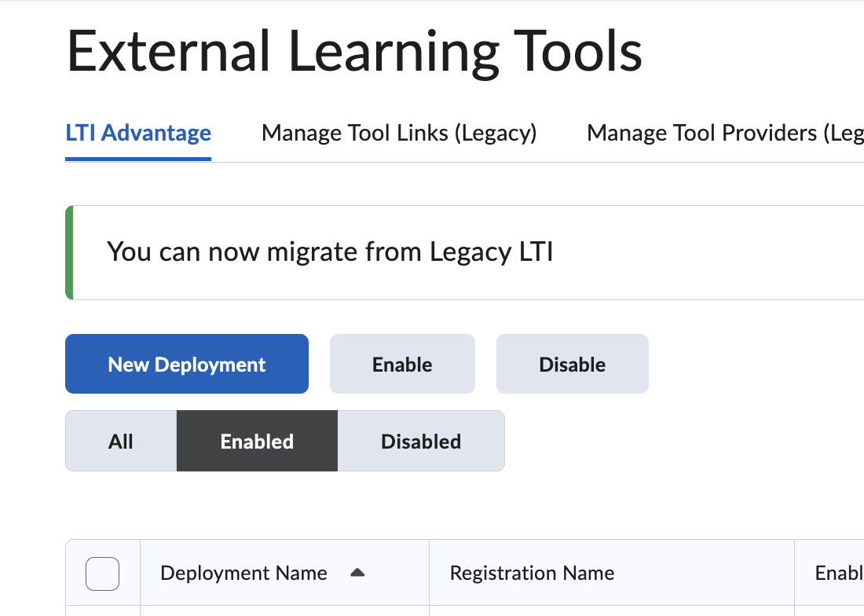
Task: Check the select-all checkbox in the table header
Action: [x=102, y=574]
